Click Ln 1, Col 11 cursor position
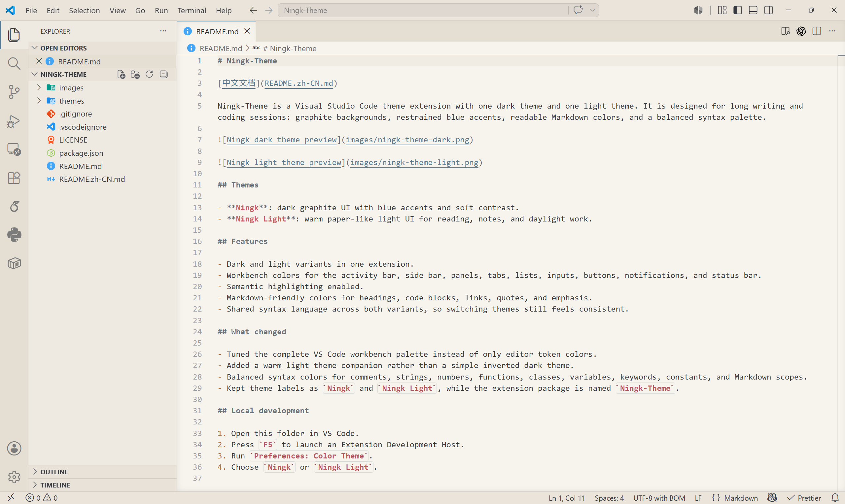This screenshot has width=845, height=504. (x=566, y=498)
